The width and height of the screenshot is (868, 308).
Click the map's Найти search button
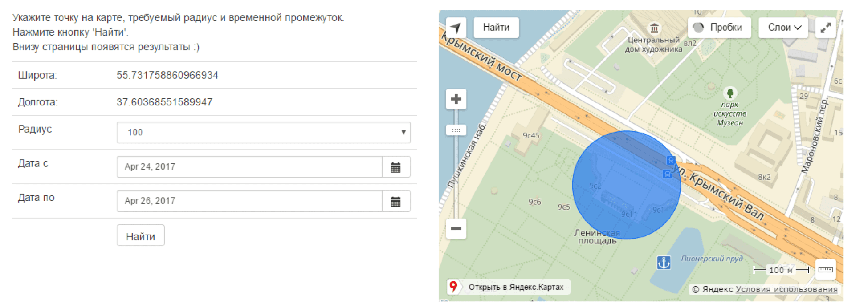tap(496, 28)
